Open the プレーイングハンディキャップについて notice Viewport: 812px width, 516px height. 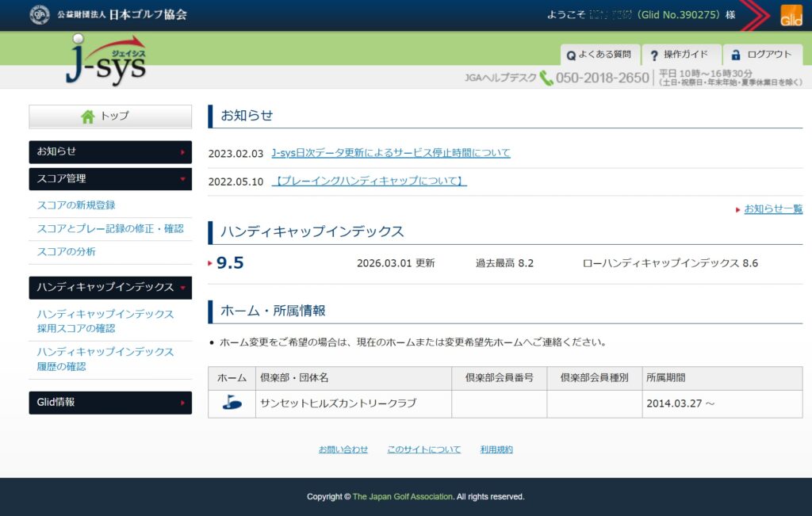[x=369, y=181]
